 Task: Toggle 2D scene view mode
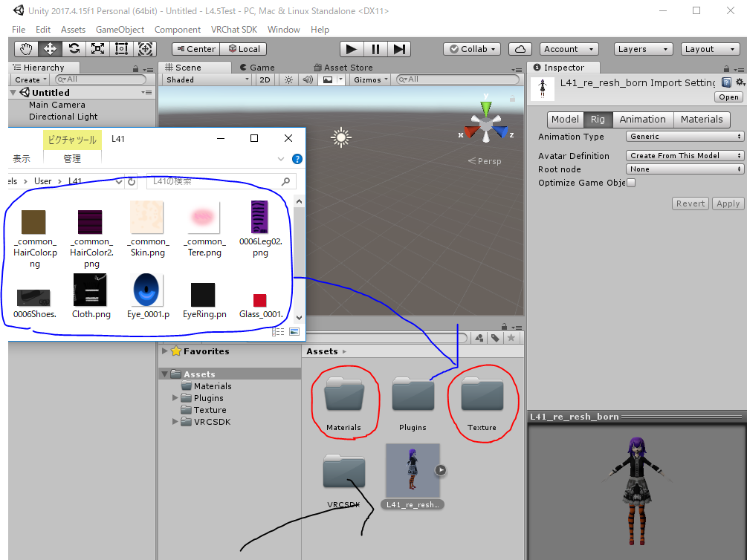[x=265, y=79]
